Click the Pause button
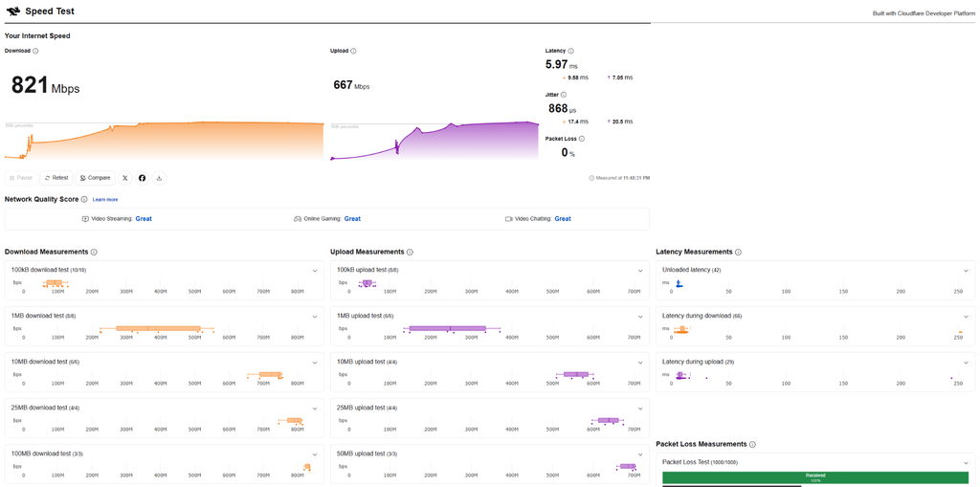980x487 pixels. coord(21,178)
